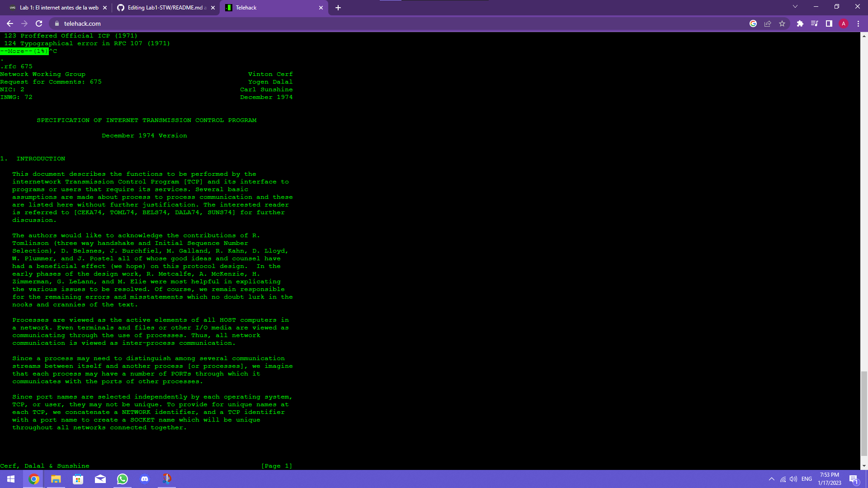Image resolution: width=868 pixels, height=488 pixels.
Task: Open the media controls icon
Action: pos(814,23)
